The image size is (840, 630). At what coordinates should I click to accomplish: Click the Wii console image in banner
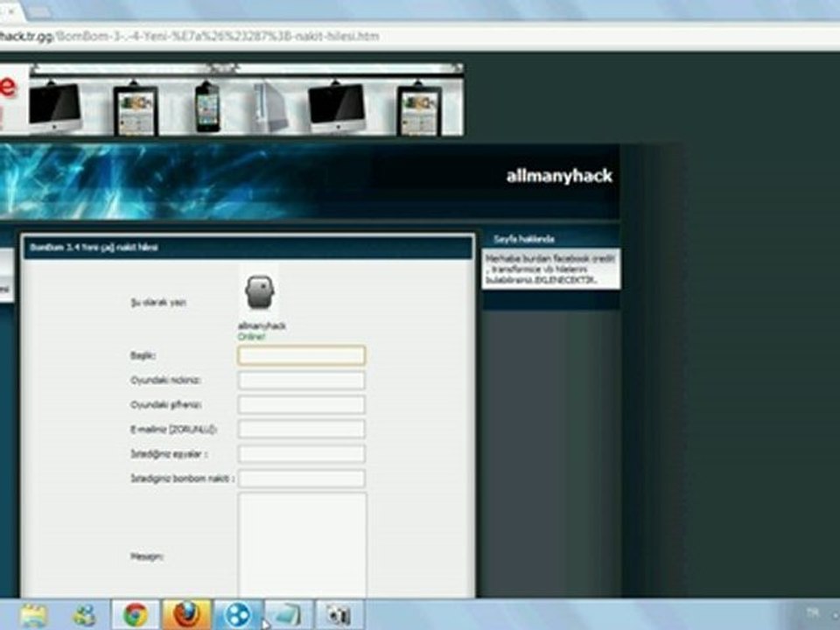[x=269, y=107]
